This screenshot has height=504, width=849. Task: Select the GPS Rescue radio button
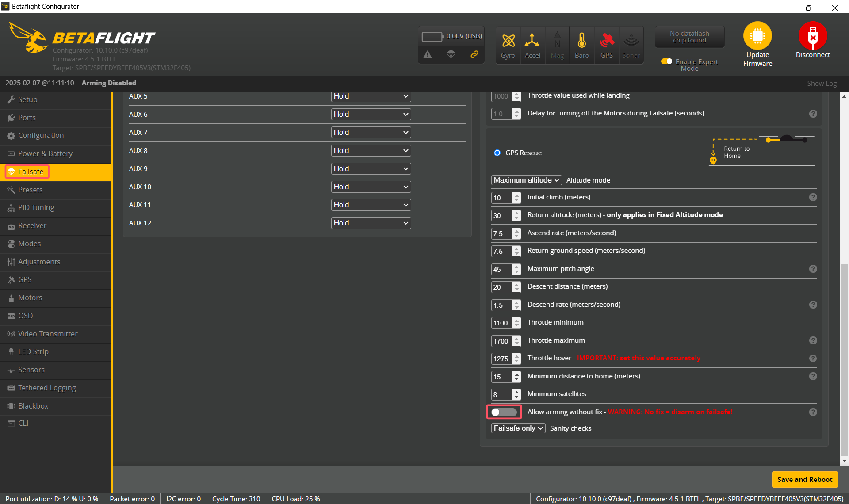click(497, 153)
